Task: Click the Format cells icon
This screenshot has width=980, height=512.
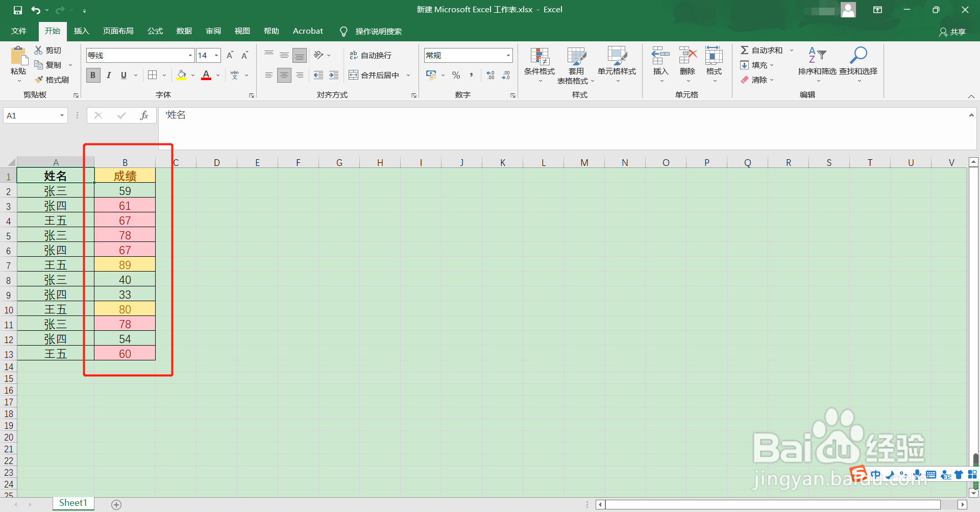Action: [714, 55]
